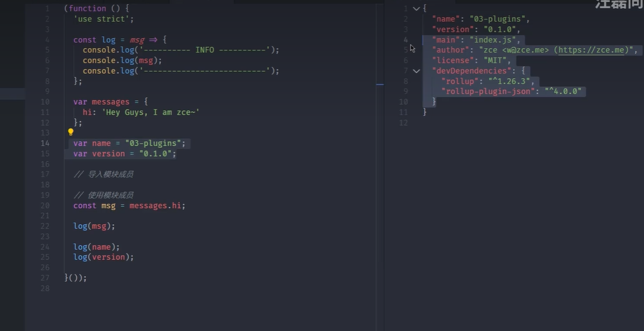Click the lightbulb quick-fix icon
This screenshot has width=644, height=331.
(71, 132)
